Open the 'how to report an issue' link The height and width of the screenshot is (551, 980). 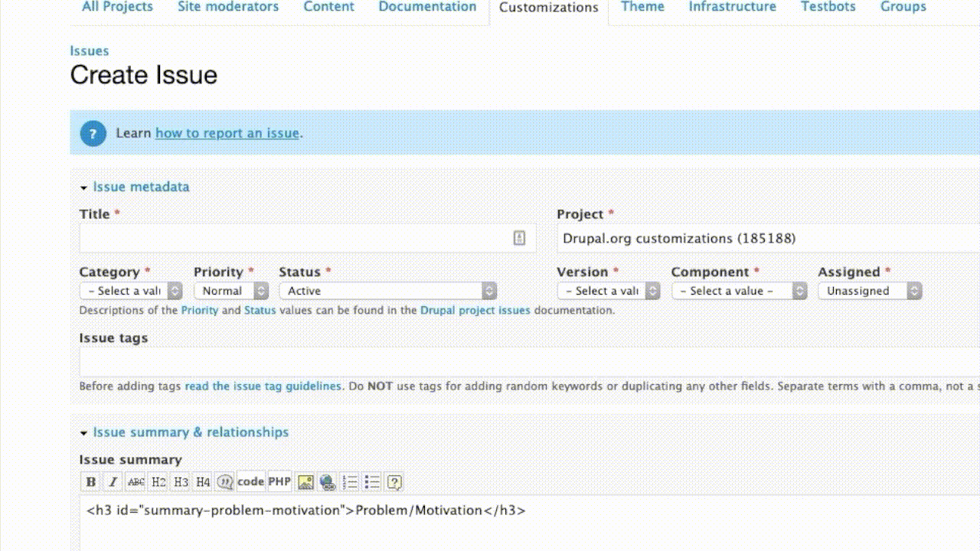click(227, 133)
